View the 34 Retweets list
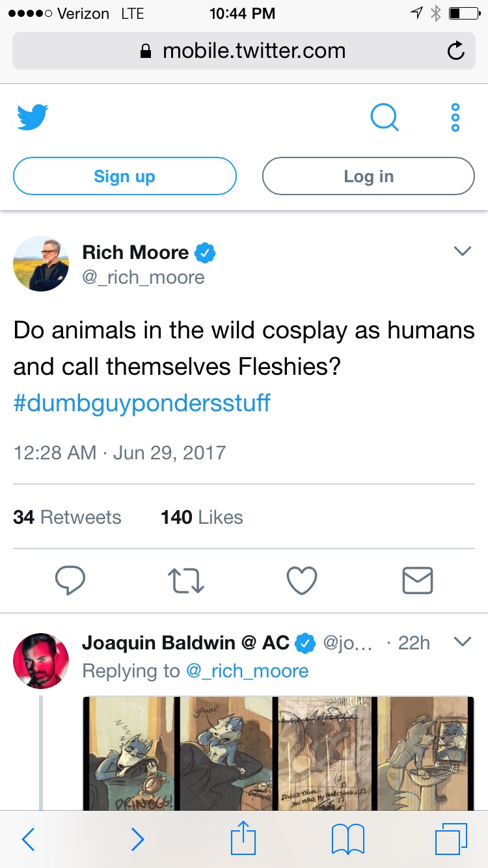Image resolution: width=488 pixels, height=868 pixels. tap(67, 517)
